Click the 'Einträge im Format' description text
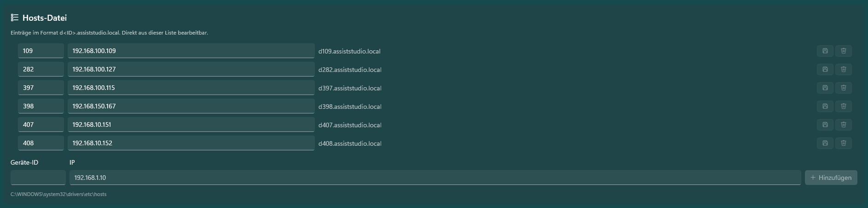The image size is (868, 208). coord(109,33)
